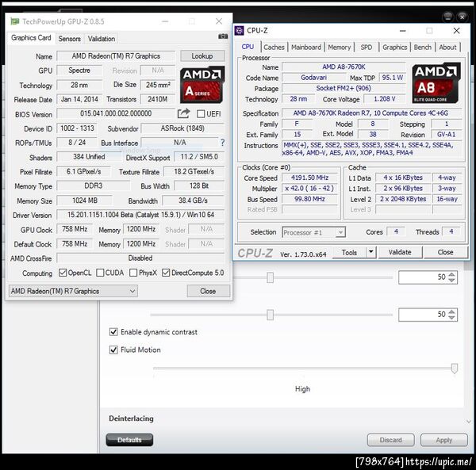Click the Validate button
This screenshot has height=470, width=476.
400,252
